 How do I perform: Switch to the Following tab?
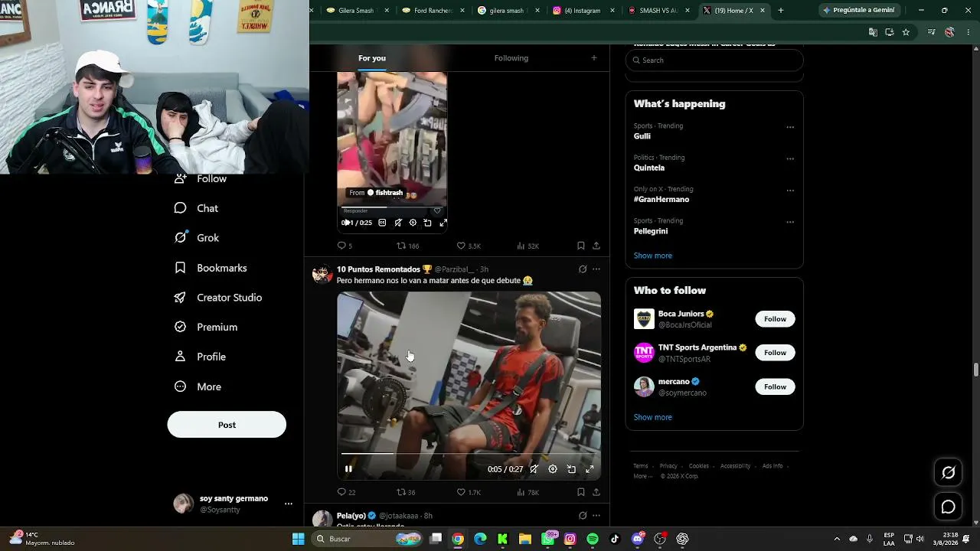511,58
